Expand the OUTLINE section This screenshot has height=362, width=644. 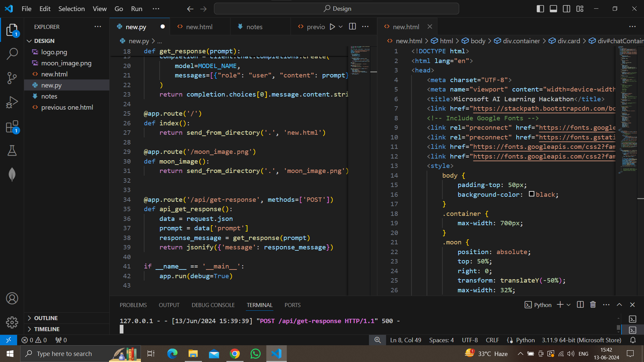tap(46, 318)
